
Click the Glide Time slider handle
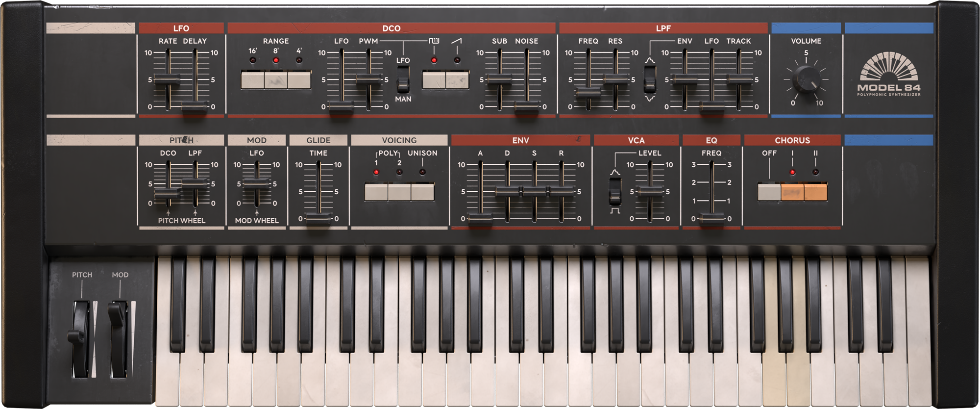click(x=318, y=219)
